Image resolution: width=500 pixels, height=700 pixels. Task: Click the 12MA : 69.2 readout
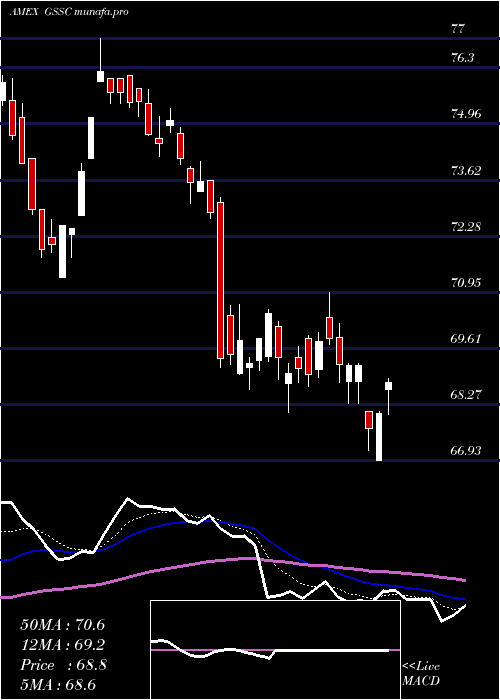[x=63, y=645]
